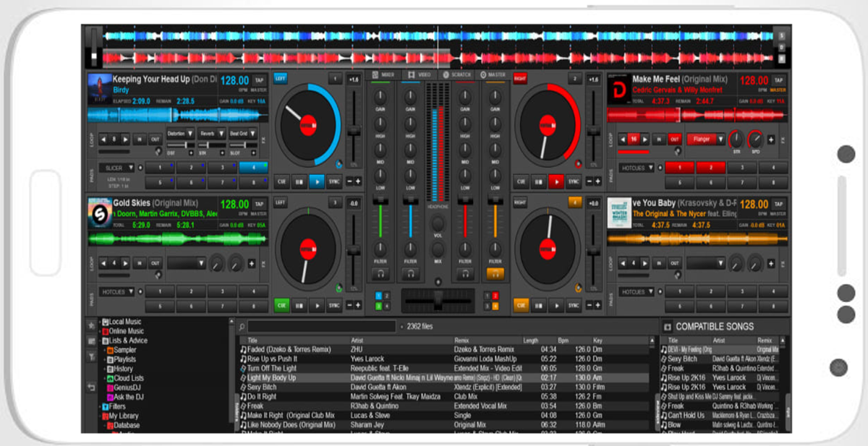868x446 pixels.
Task: Increase loop length arrow on Make Me Feel deck
Action: 646,139
